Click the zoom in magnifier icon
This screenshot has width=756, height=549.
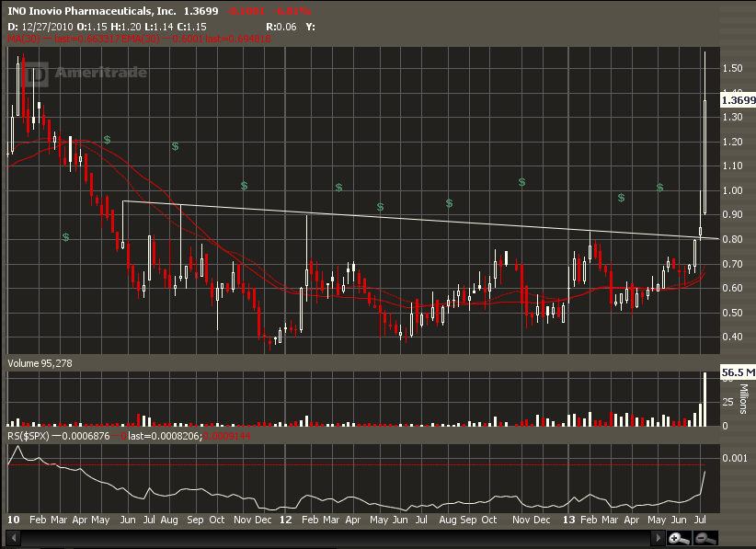click(x=678, y=538)
